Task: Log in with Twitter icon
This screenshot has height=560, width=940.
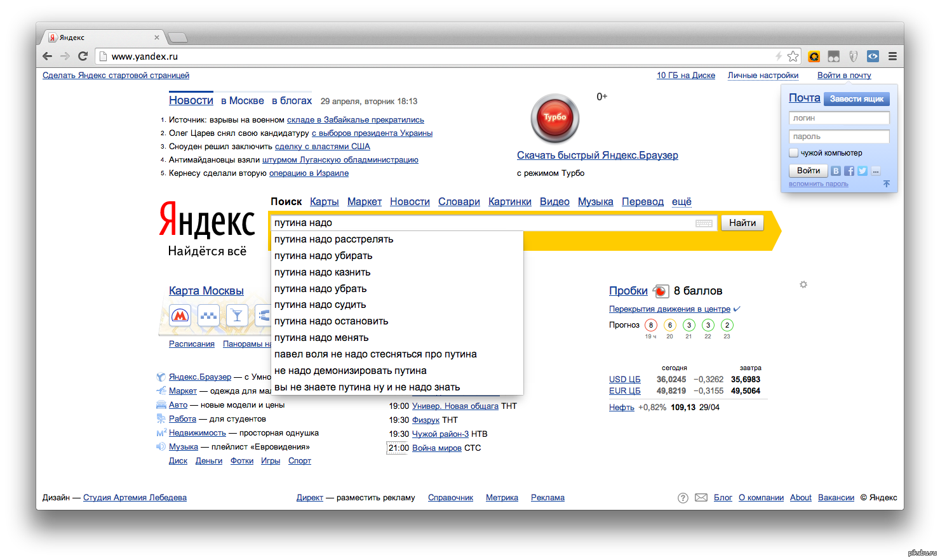Action: pos(863,171)
